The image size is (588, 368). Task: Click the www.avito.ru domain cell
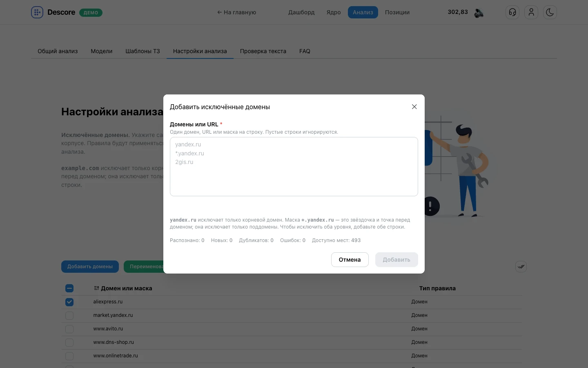pos(108,329)
